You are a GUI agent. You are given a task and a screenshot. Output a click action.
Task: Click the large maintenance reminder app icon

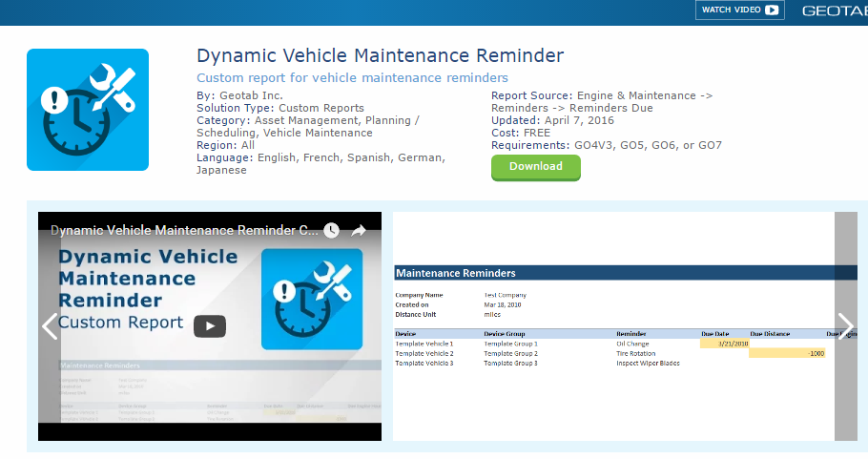point(88,110)
